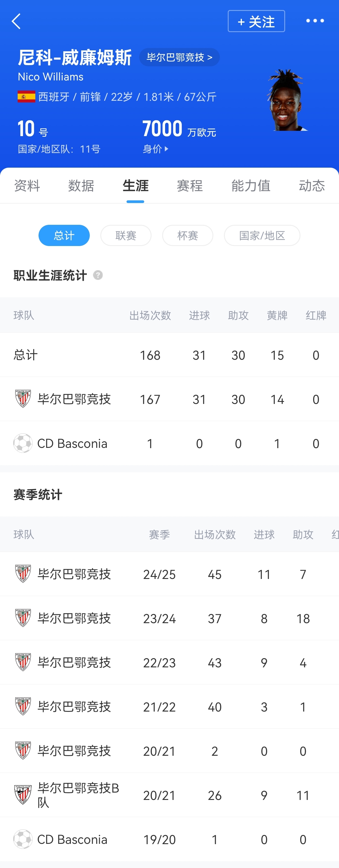Tap the Athletic Club crest in career totals
This screenshot has width=339, height=868.
[23, 399]
